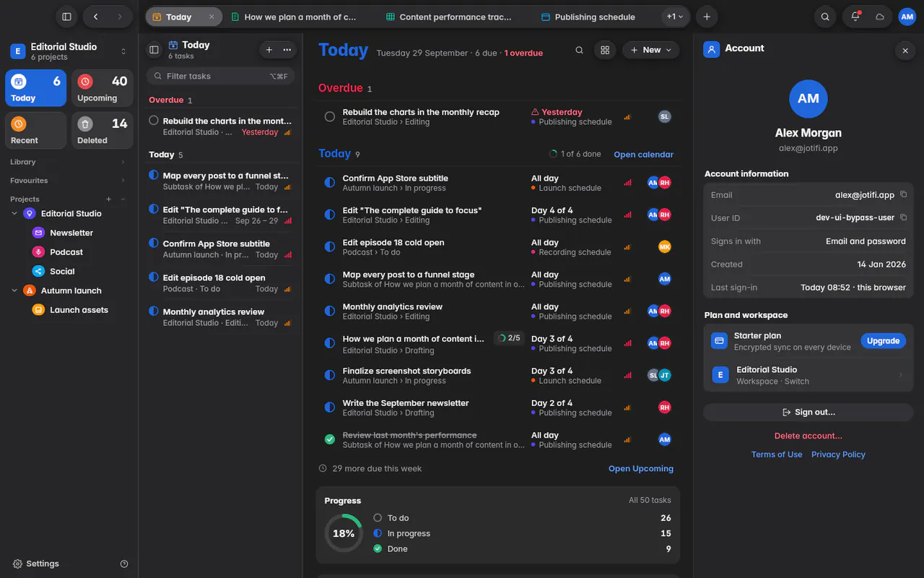Switch to 'Content performance trac...' tab
The width and height of the screenshot is (924, 578).
tap(449, 17)
